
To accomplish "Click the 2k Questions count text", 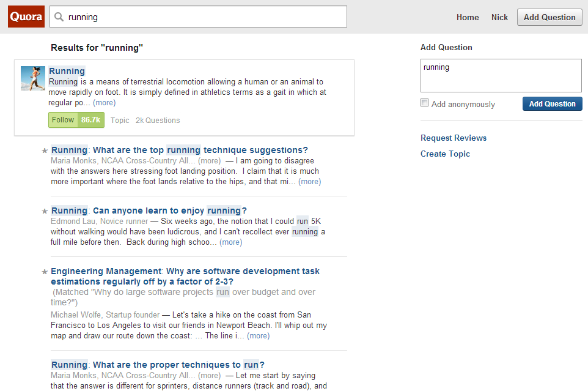I will pyautogui.click(x=158, y=121).
